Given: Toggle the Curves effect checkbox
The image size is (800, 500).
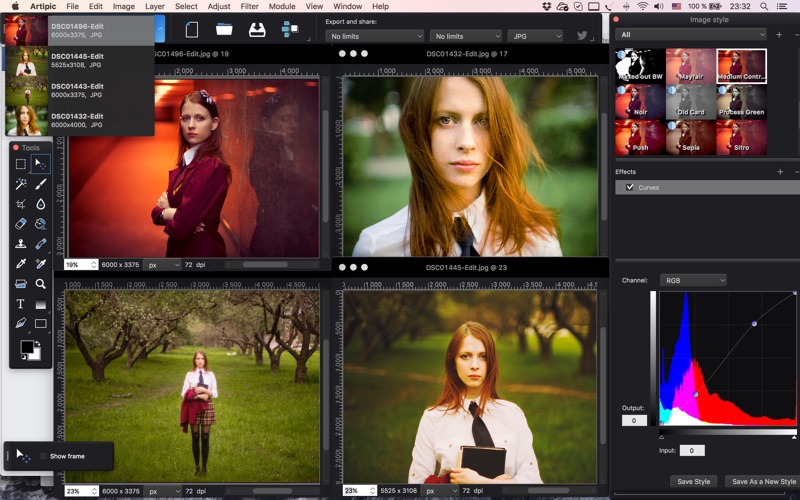Looking at the screenshot, I should [630, 187].
